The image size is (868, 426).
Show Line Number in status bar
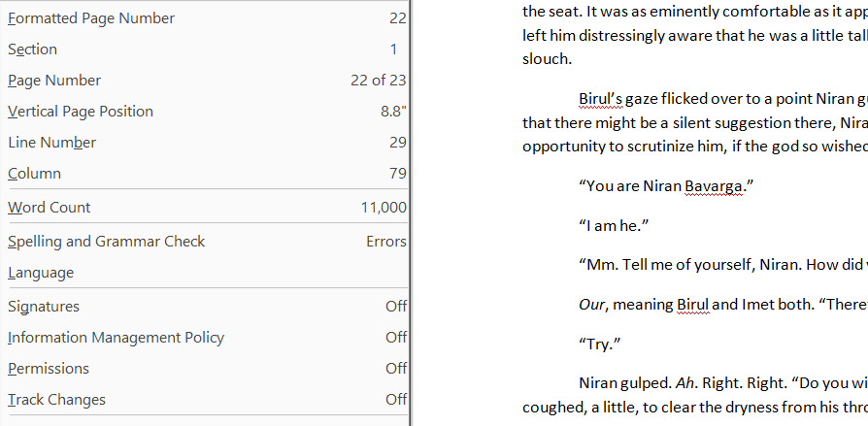coord(52,143)
